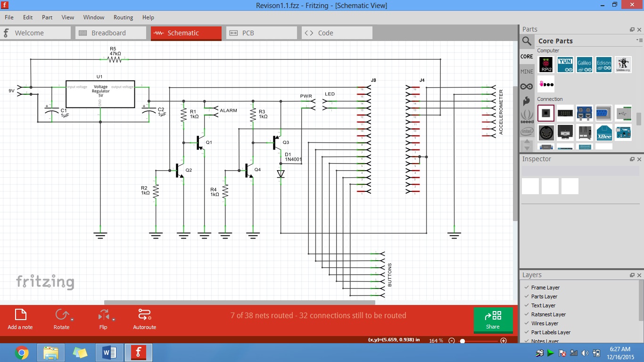Open Microsoft Word from the taskbar

pyautogui.click(x=109, y=353)
